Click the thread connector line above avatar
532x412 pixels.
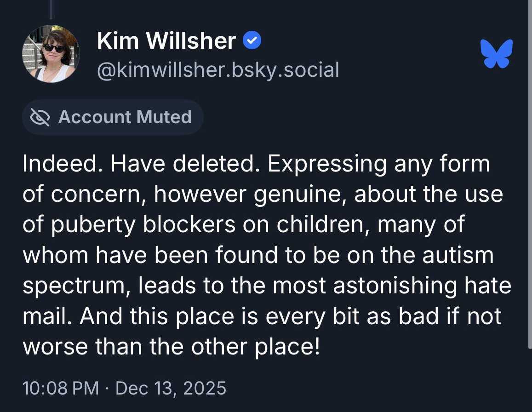51,9
